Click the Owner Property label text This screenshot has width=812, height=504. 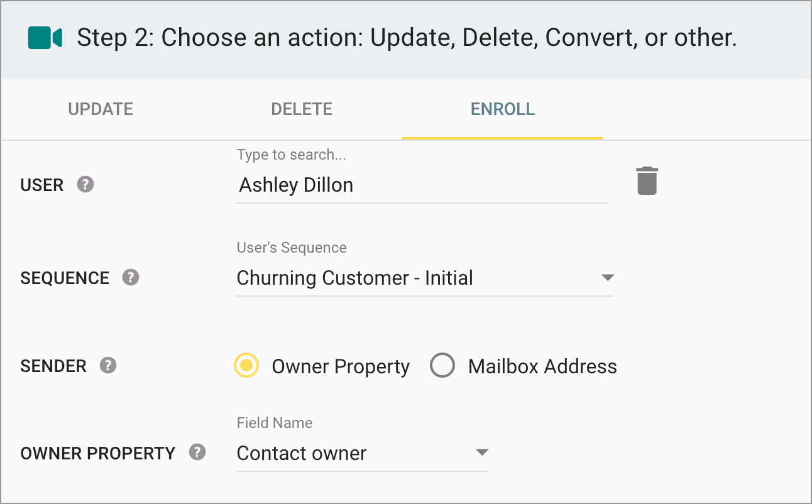(340, 366)
